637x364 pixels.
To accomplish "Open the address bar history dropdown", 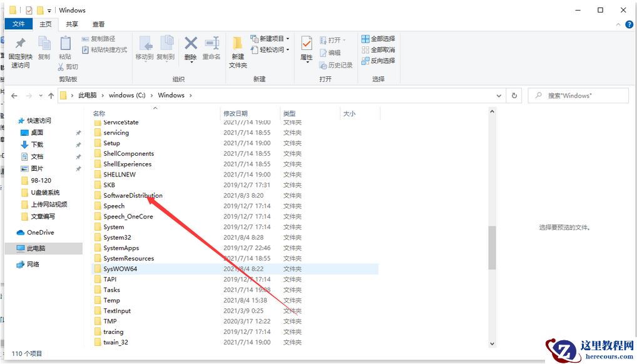I will [499, 95].
